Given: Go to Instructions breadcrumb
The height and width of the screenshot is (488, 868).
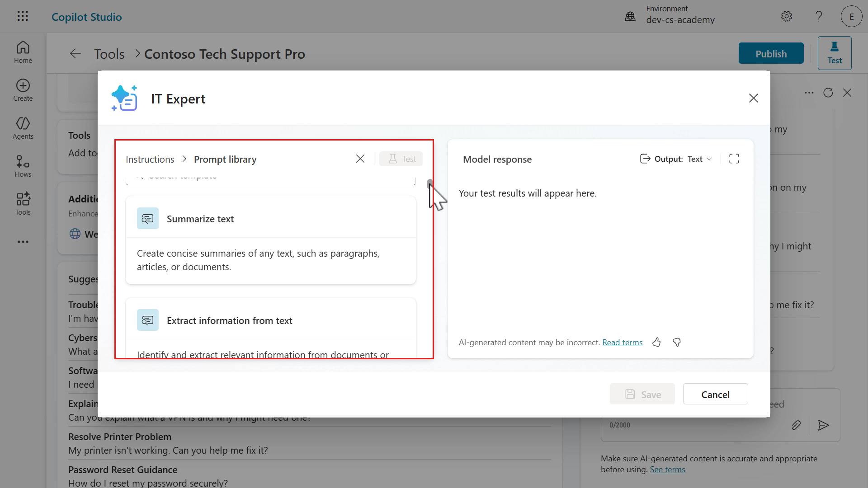Looking at the screenshot, I should coord(150,160).
